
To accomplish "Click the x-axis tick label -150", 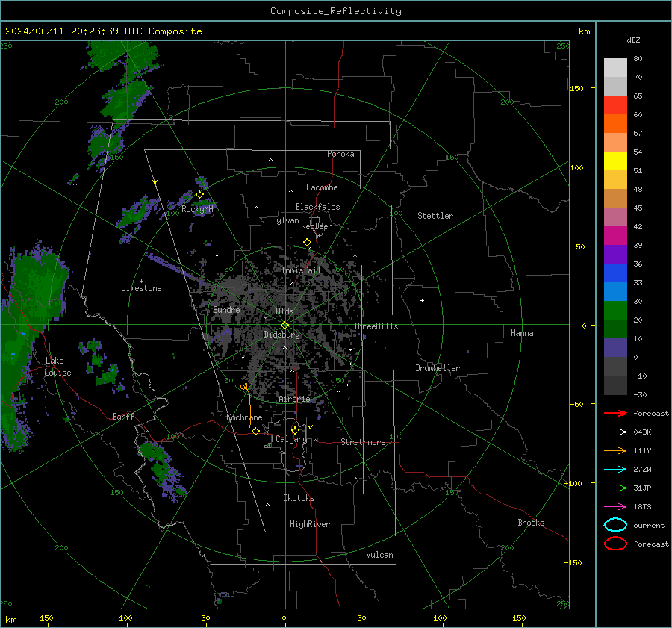I will click(44, 618).
